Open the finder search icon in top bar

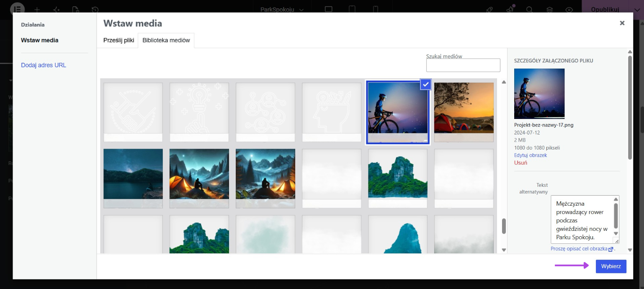[x=529, y=9]
